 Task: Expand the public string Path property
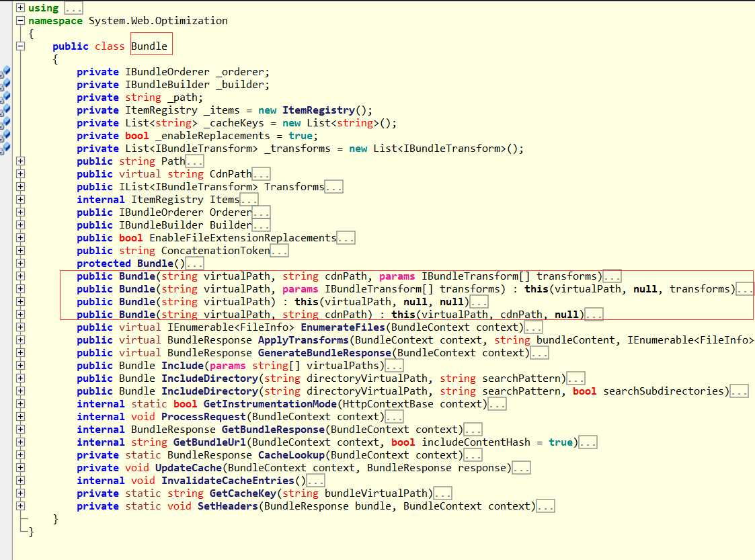click(x=20, y=161)
